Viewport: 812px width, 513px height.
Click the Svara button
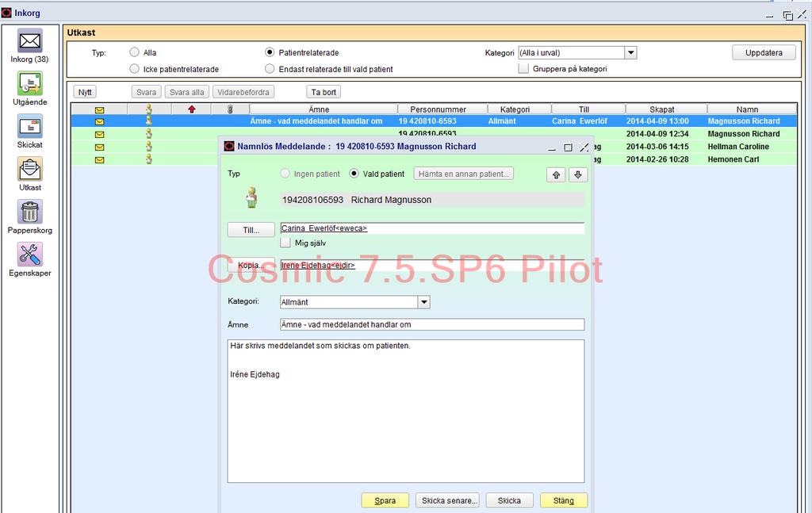(x=147, y=92)
